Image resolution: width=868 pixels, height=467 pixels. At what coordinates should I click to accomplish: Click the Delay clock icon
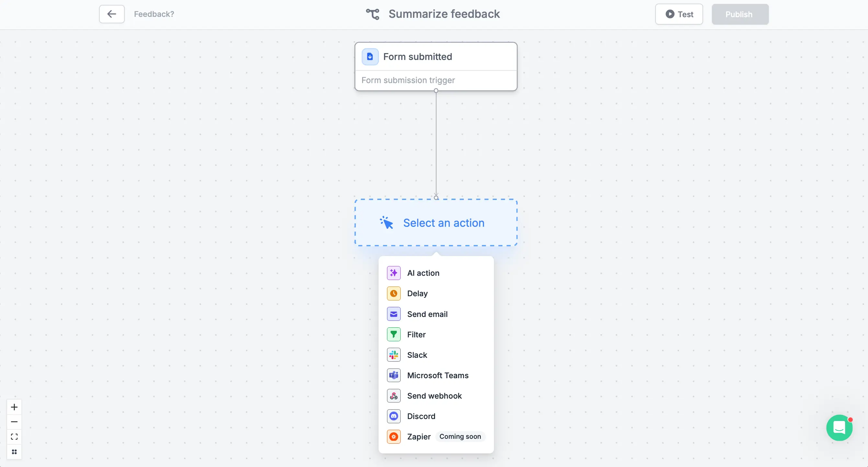click(394, 293)
